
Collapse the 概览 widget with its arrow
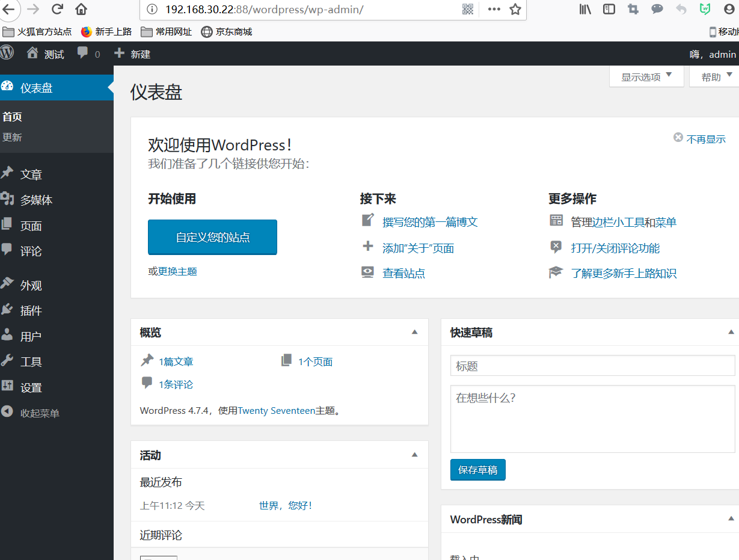[414, 332]
